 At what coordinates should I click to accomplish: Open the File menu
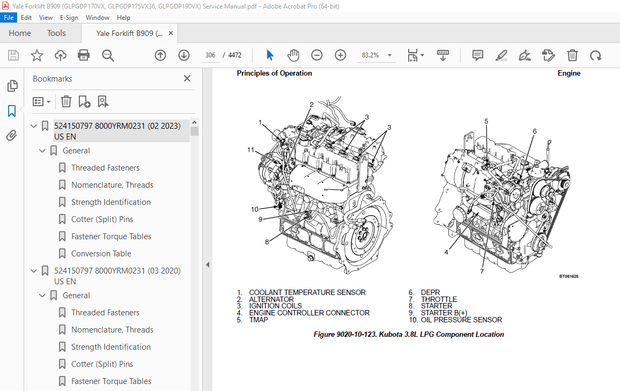8,17
